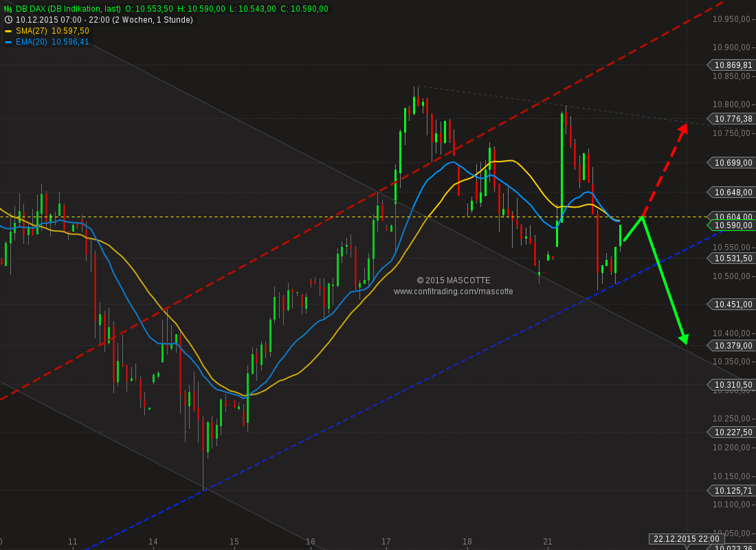The image size is (756, 550).
Task: Click the 10.125,71 price level tag
Action: point(731,491)
